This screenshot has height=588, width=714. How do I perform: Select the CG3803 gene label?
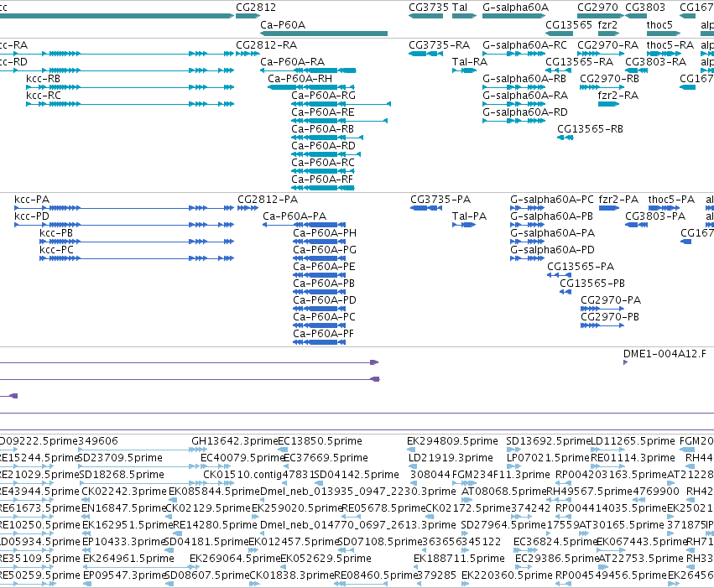tap(645, 8)
